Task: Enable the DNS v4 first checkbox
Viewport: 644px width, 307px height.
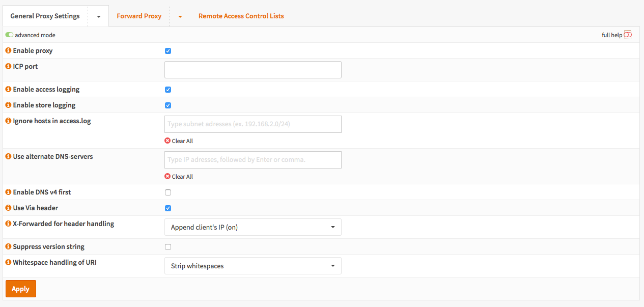Action: pos(168,192)
